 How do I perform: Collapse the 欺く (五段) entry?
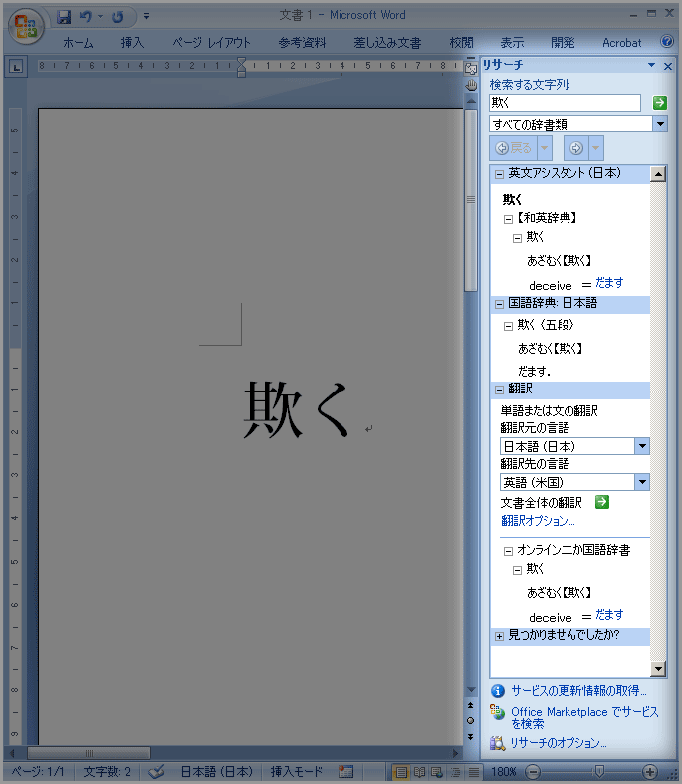click(508, 326)
